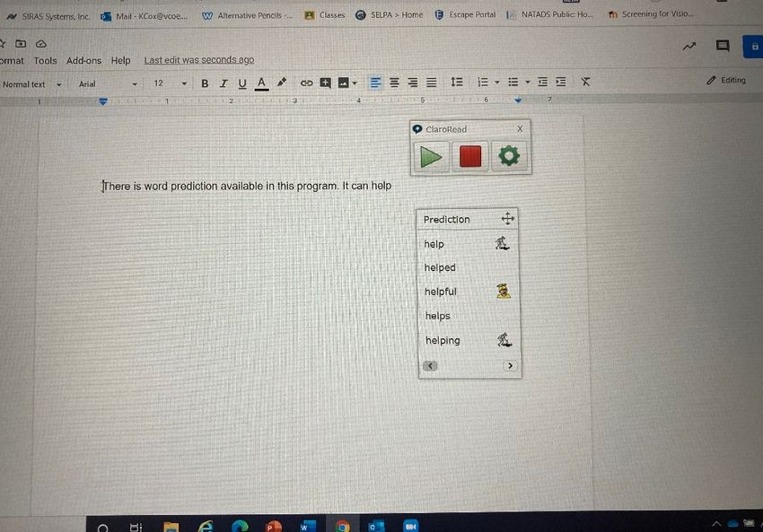Place cursor in the document sentence

pyautogui.click(x=246, y=187)
